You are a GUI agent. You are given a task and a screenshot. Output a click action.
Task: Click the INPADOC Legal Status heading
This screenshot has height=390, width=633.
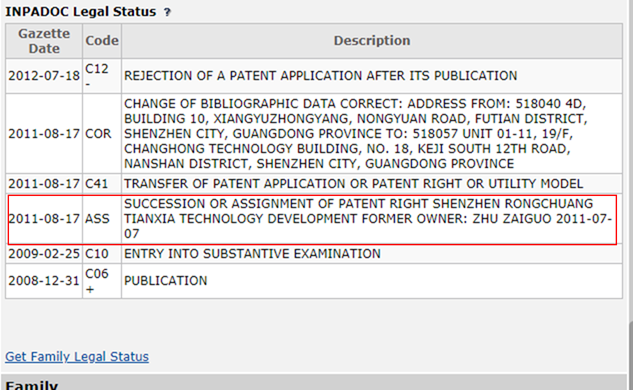[x=80, y=12]
